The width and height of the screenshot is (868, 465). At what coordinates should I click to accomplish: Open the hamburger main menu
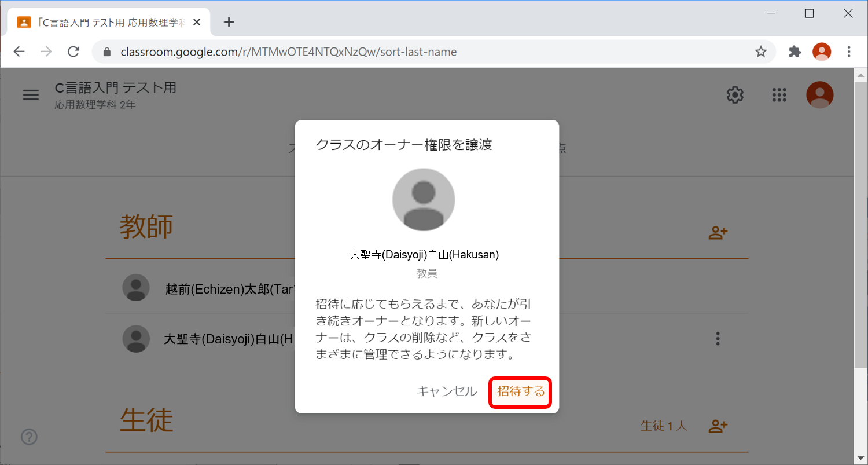point(31,95)
